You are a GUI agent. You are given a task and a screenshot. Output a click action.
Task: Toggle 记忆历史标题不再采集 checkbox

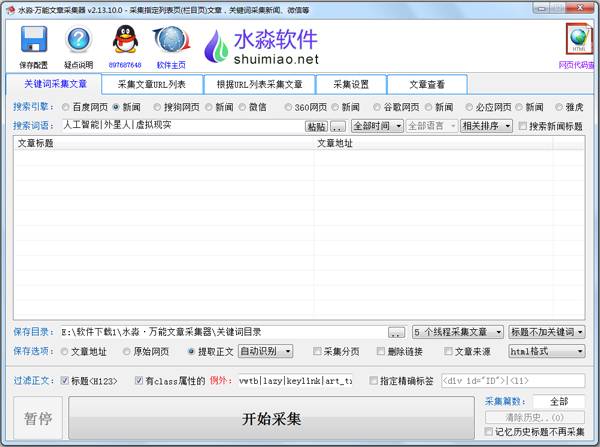point(488,431)
